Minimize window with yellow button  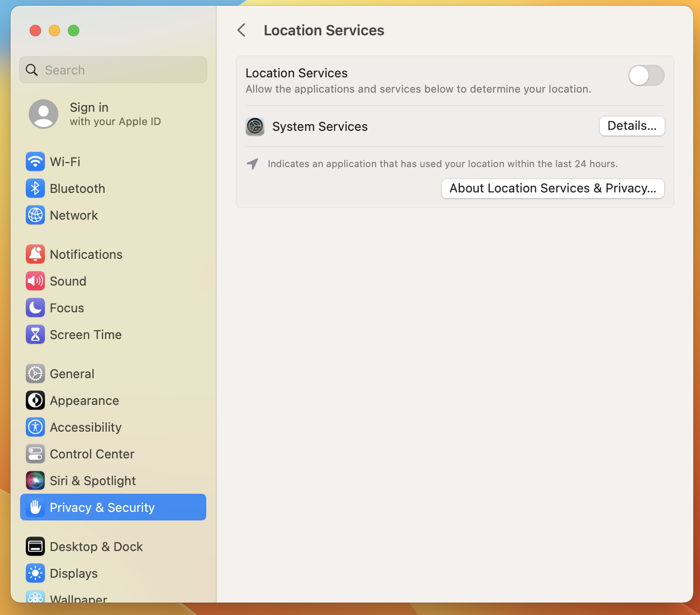click(54, 31)
